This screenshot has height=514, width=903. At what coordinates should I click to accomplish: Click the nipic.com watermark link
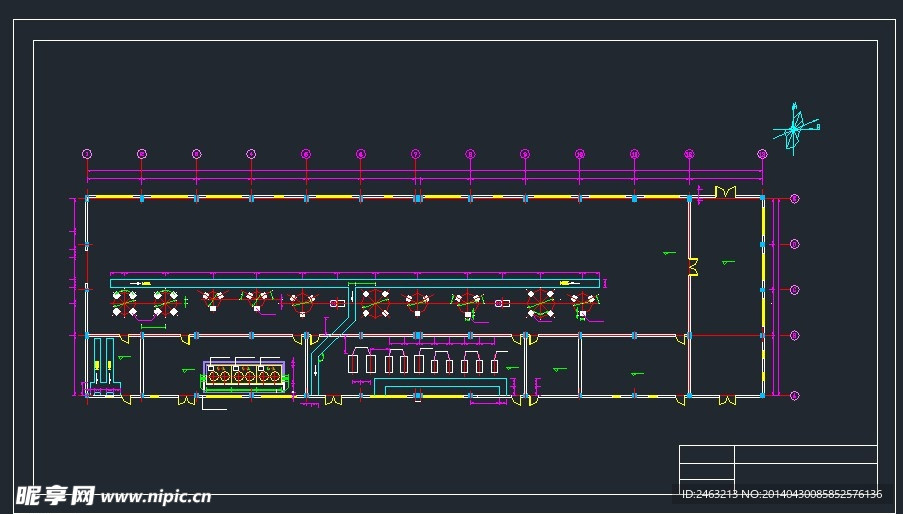tap(155, 495)
